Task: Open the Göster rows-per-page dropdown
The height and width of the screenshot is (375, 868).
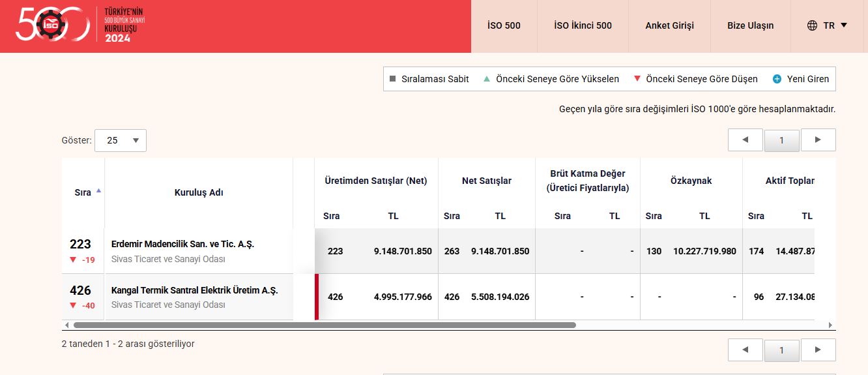Action: (x=121, y=140)
